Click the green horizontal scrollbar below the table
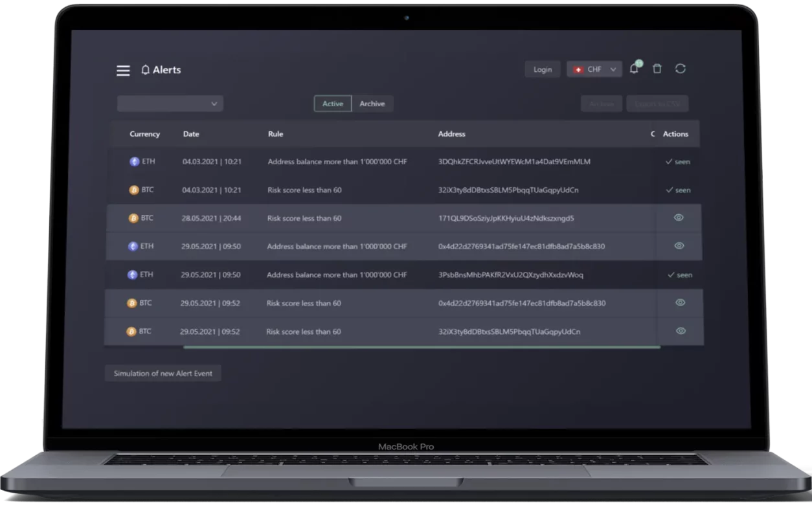Viewport: 812px width, 505px height. coord(421,348)
